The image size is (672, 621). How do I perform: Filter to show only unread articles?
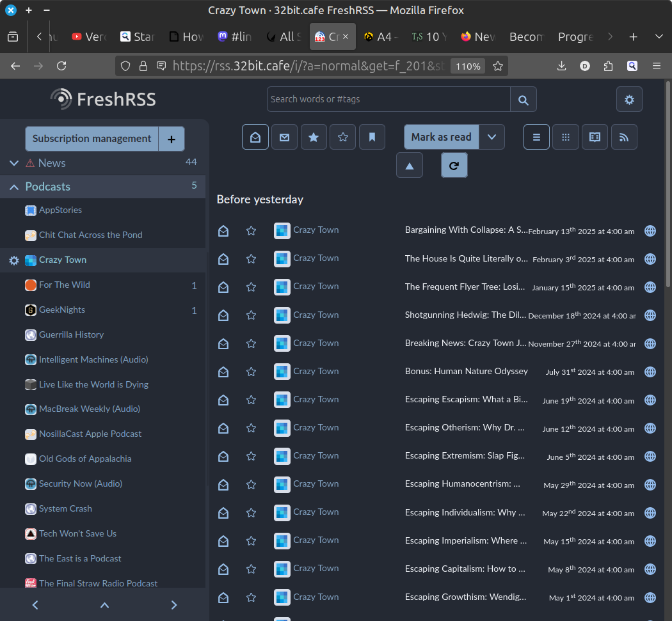pos(284,136)
